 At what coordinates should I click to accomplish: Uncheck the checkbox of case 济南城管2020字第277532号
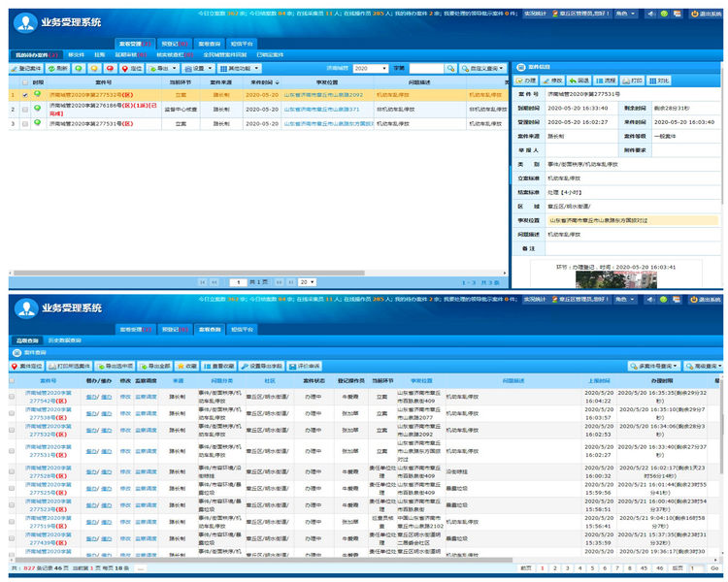tap(25, 95)
